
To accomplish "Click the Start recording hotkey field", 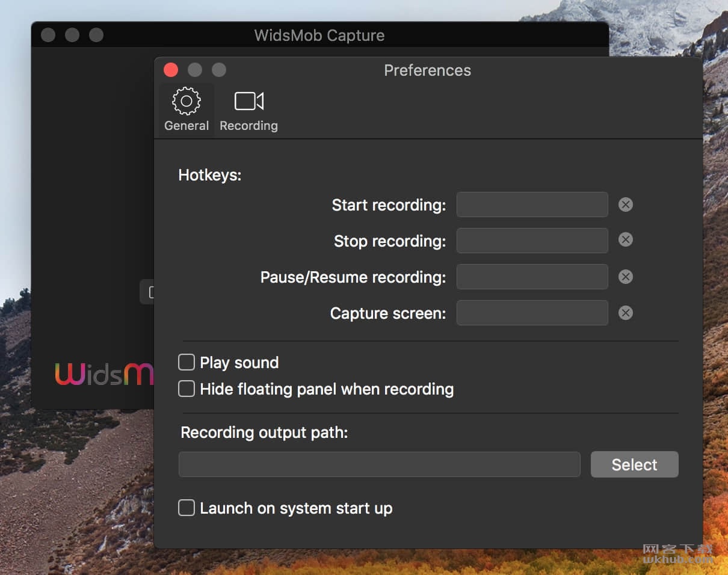I will pyautogui.click(x=532, y=204).
